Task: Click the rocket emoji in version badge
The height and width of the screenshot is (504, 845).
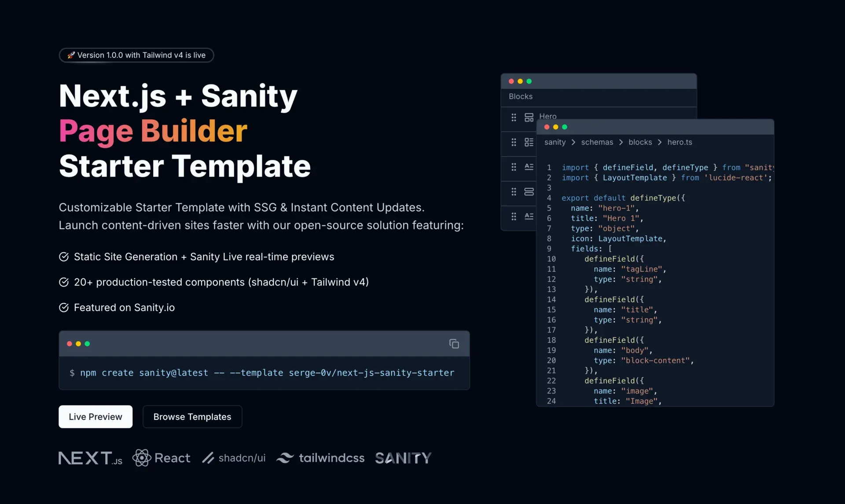Action: click(x=71, y=55)
